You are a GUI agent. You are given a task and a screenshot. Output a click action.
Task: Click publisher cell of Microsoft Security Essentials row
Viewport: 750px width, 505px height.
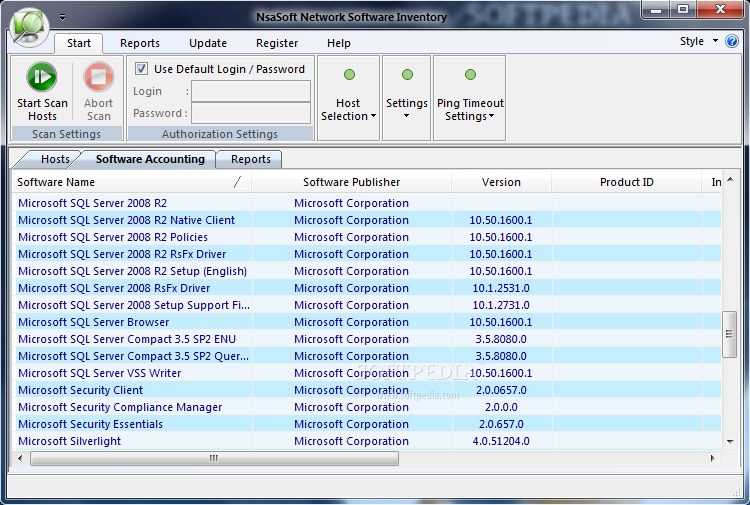(352, 424)
